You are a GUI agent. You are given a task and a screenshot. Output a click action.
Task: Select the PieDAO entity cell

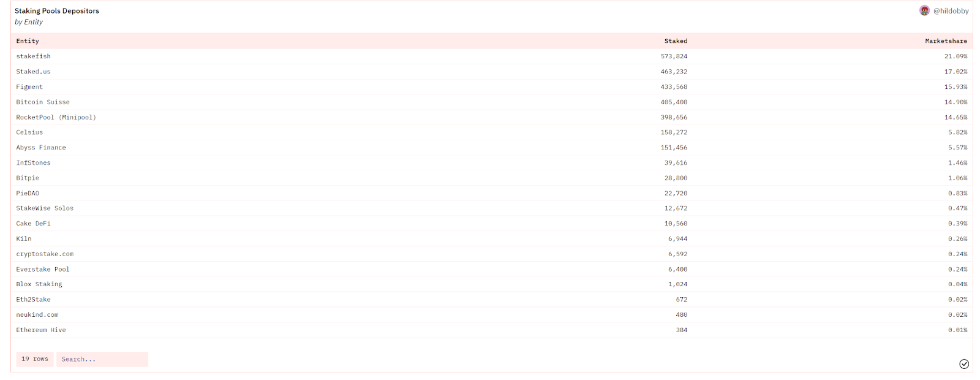point(28,194)
